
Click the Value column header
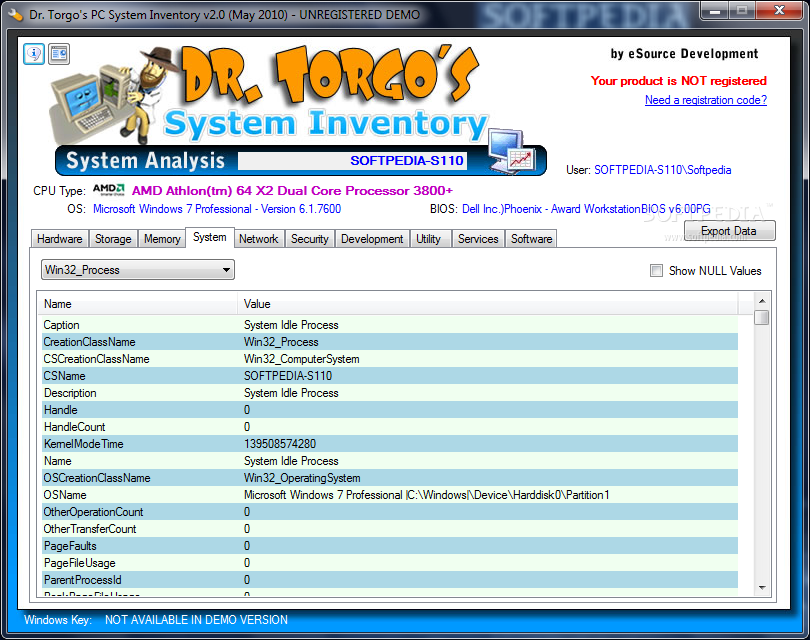[488, 304]
